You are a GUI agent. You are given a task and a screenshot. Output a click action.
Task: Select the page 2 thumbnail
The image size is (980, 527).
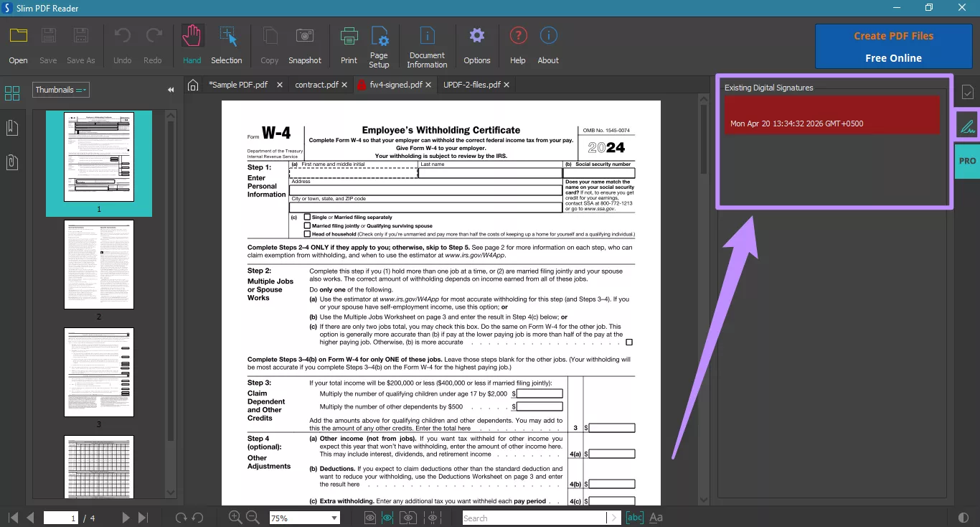pyautogui.click(x=98, y=266)
